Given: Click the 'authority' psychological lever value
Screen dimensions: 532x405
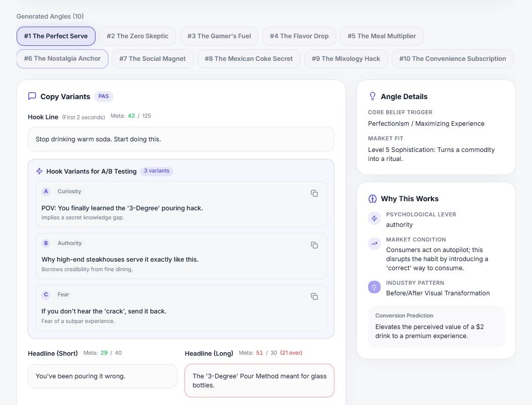Looking at the screenshot, I should 399,225.
